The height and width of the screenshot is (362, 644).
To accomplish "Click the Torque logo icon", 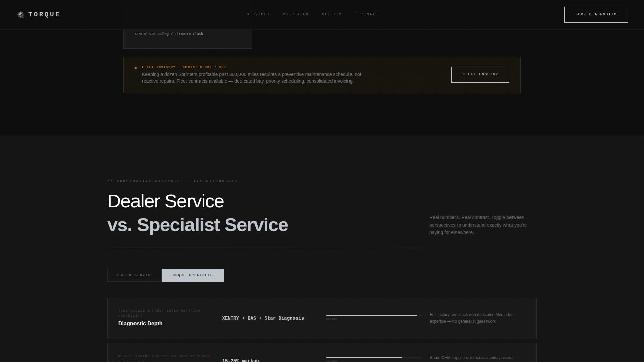I will point(21,15).
